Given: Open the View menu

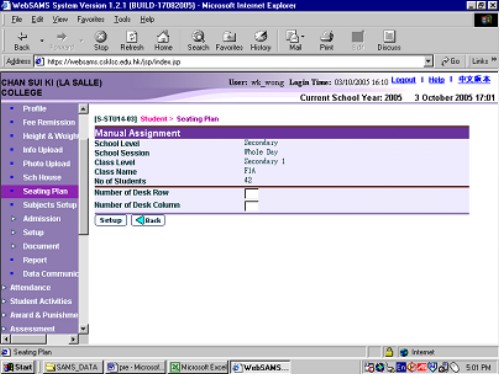Looking at the screenshot, I should 60,19.
